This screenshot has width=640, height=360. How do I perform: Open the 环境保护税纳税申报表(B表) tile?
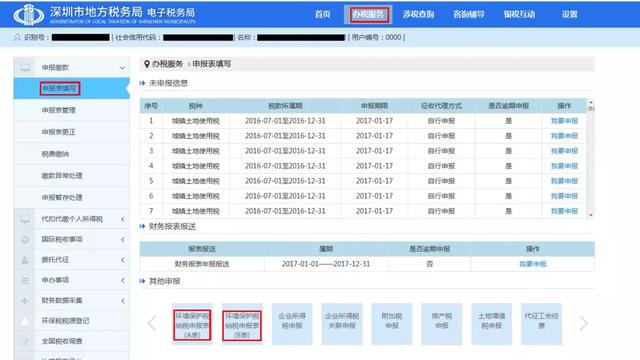coord(242,325)
